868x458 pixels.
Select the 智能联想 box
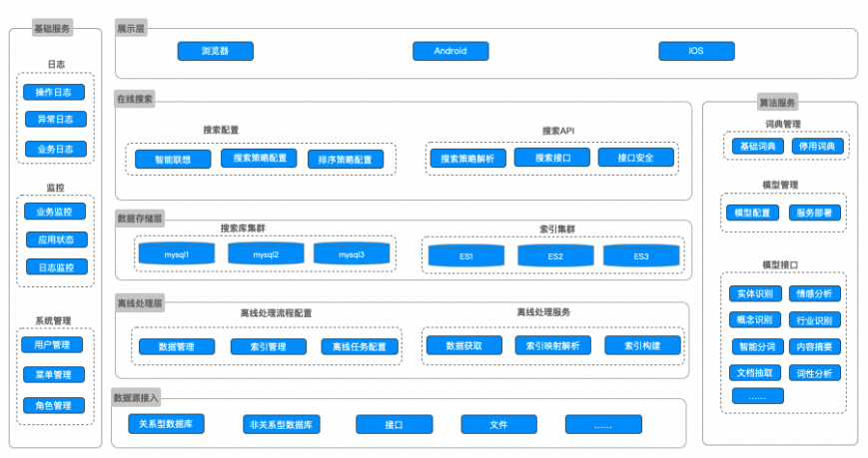coord(173,160)
